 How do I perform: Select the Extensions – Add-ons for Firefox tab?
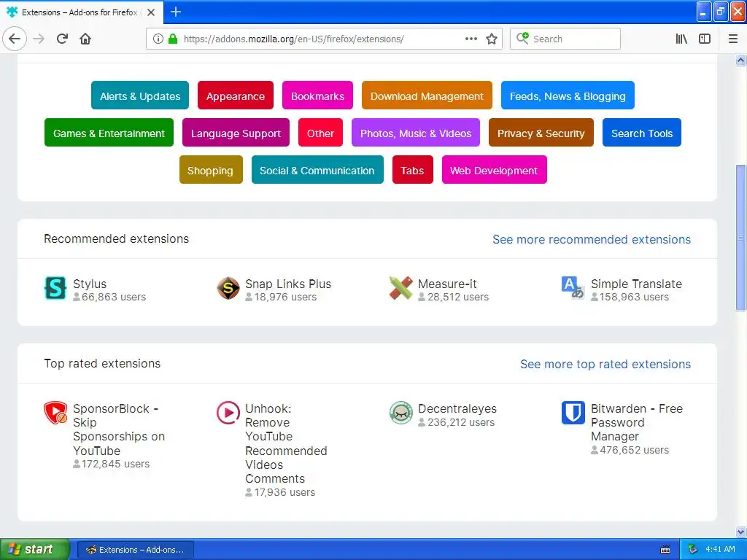(x=81, y=12)
